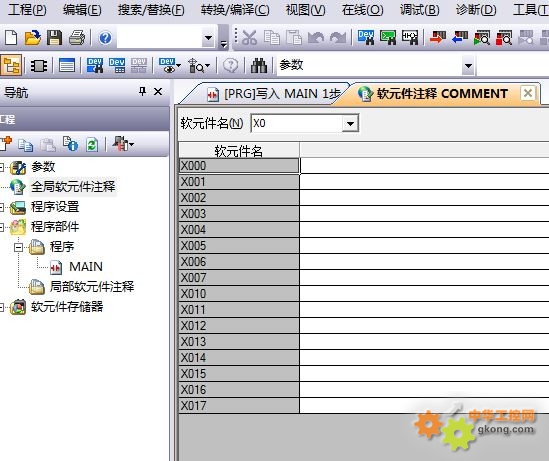Click the binoculars find icon
This screenshot has height=461, width=549.
point(259,65)
